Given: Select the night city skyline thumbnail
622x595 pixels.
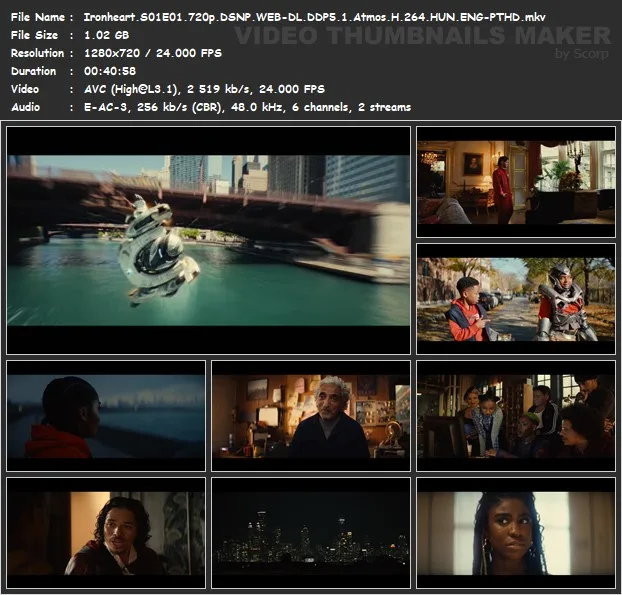Looking at the screenshot, I should (x=311, y=533).
